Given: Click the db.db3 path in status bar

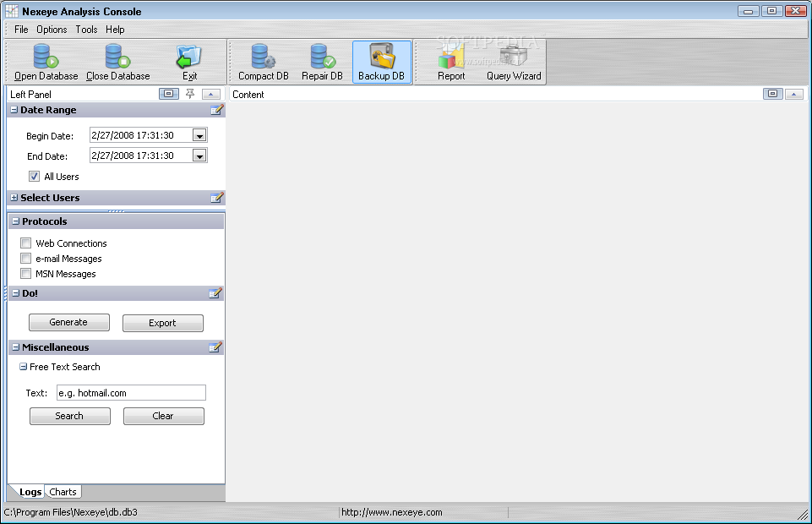Looking at the screenshot, I should point(70,513).
